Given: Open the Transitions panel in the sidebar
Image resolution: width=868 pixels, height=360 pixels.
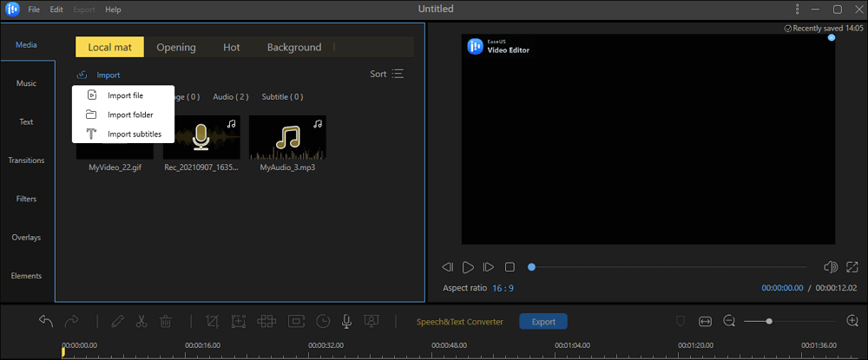Looking at the screenshot, I should click(x=26, y=160).
